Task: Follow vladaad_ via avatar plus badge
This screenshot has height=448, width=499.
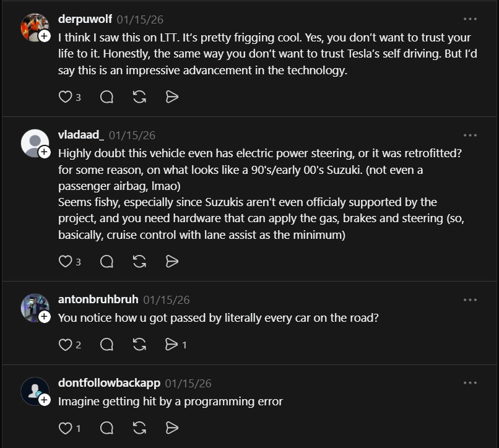Action: [x=45, y=152]
